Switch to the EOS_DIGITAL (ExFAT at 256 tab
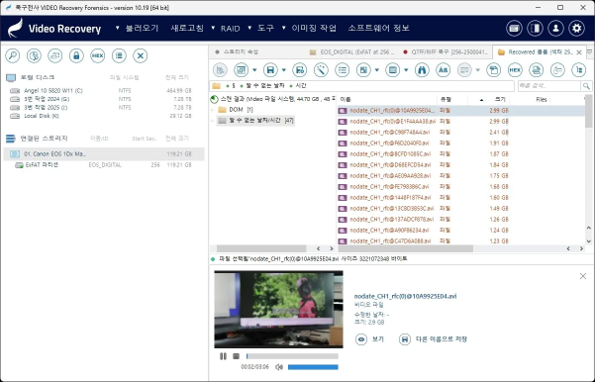The image size is (595, 382). 353,52
